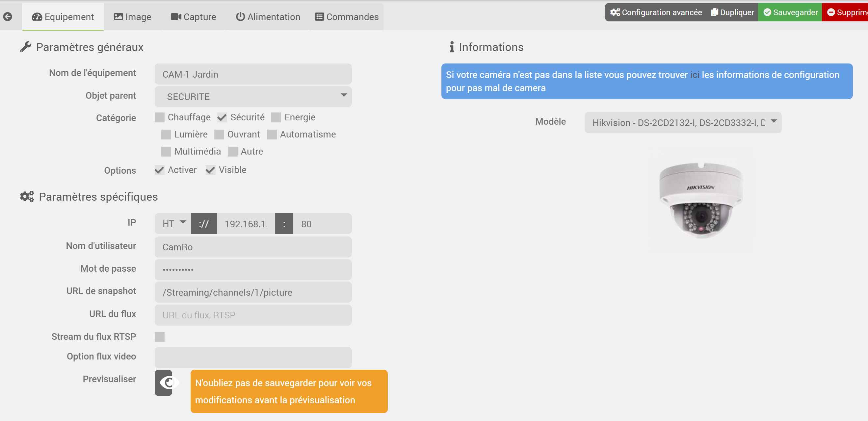Enable Stream du flux RTSP checkbox
Screen dimensions: 868x421
click(x=159, y=336)
